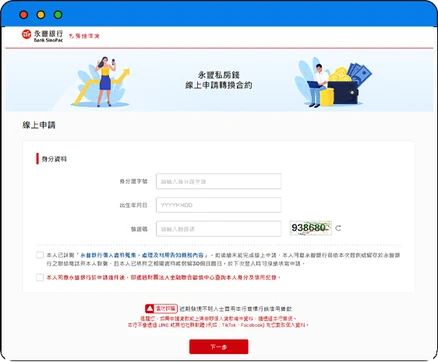Click the red credit inquiry consent text
Screen dimensions: 438x362
[163, 277]
